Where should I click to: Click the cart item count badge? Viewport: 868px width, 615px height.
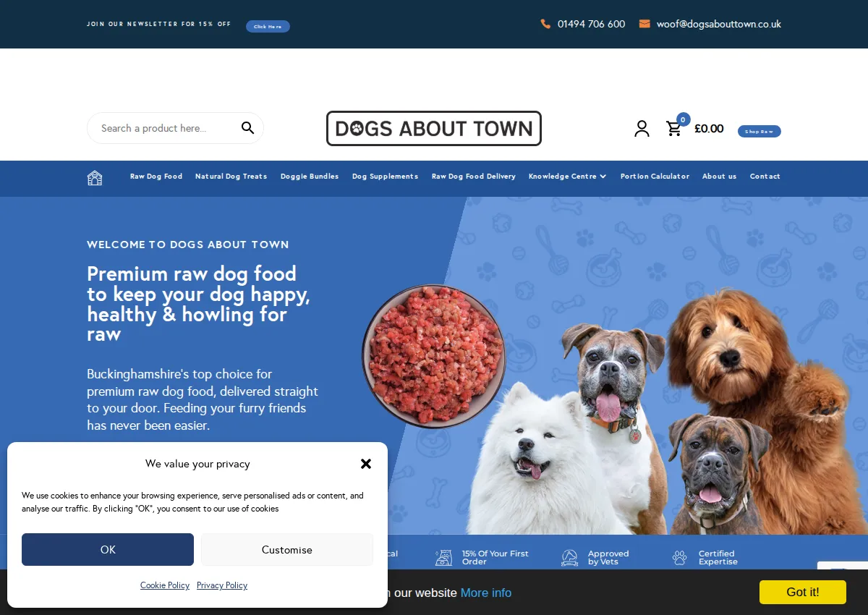click(684, 119)
